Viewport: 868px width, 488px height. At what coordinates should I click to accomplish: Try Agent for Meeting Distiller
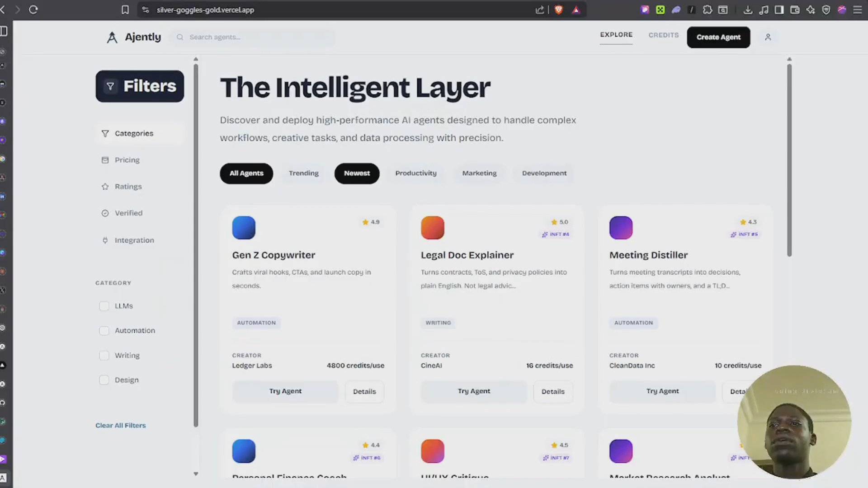(662, 391)
